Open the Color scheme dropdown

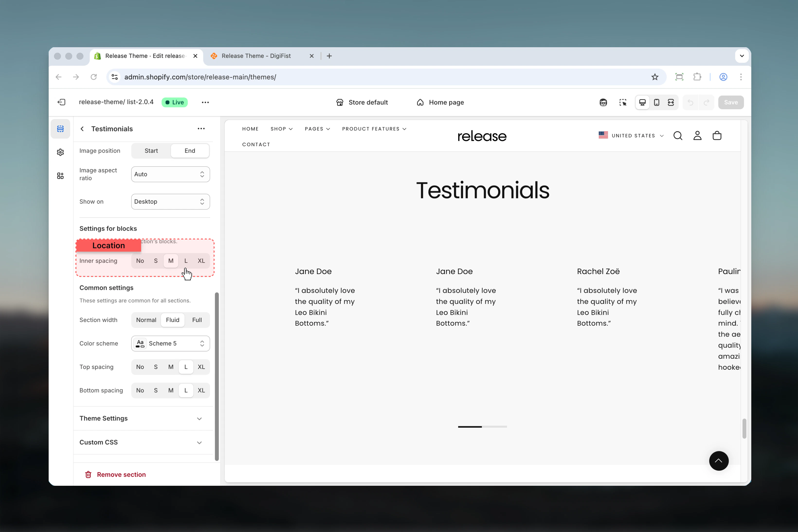pyautogui.click(x=171, y=344)
